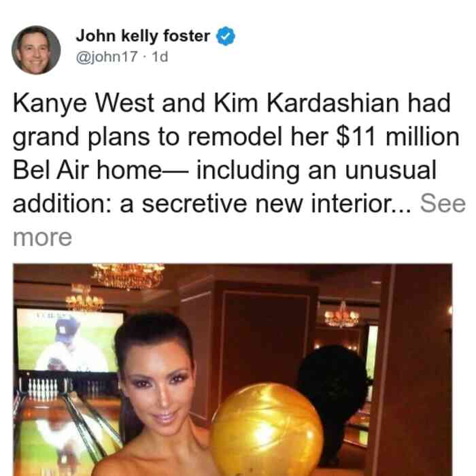Click the word 'more' under the post

pos(42,237)
